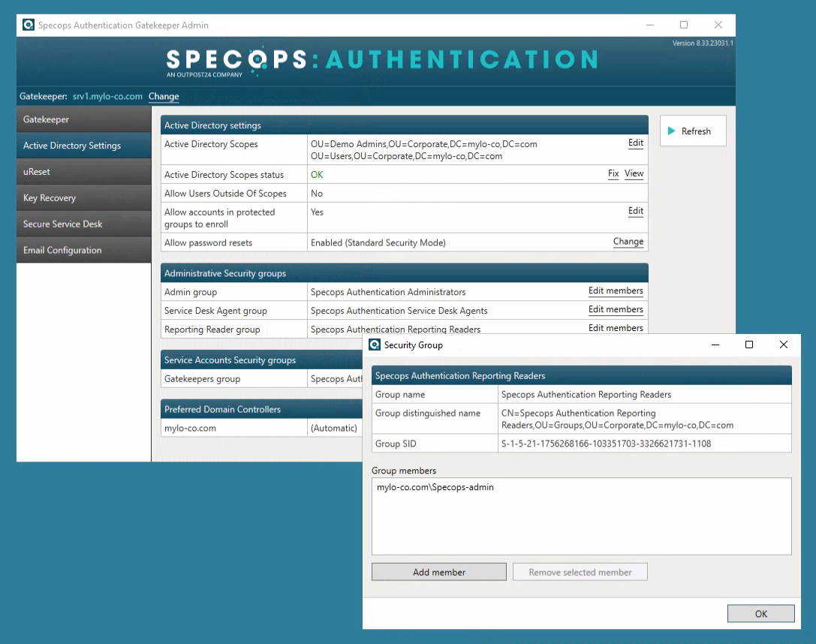This screenshot has height=644, width=816.
Task: Click the Active Directory settings section header
Action: [405, 125]
